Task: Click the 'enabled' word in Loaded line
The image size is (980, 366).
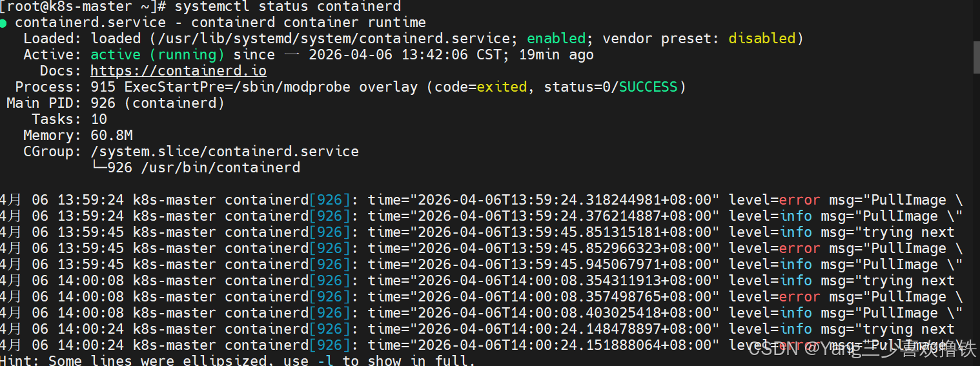Action: (556, 39)
